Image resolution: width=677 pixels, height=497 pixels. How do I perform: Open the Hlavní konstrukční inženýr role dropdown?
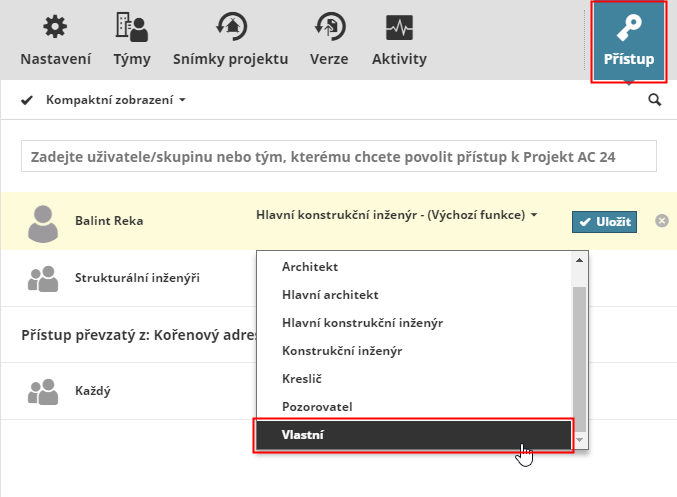pyautogui.click(x=397, y=215)
